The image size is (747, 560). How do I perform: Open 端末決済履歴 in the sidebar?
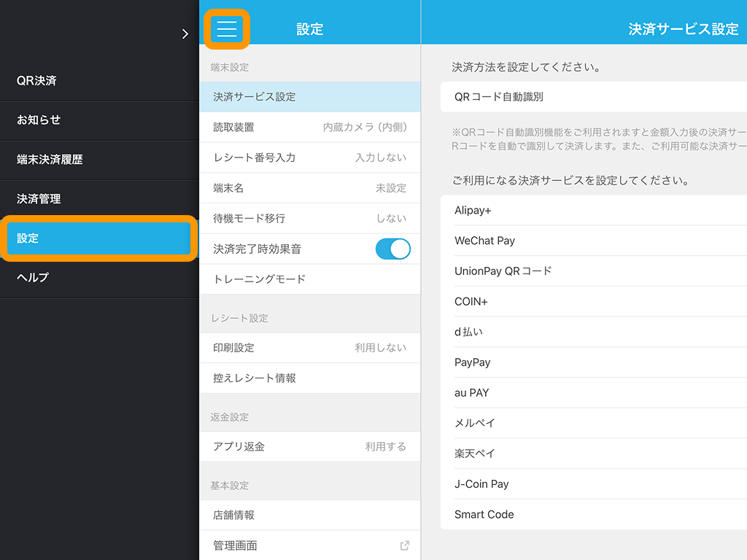(x=98, y=160)
